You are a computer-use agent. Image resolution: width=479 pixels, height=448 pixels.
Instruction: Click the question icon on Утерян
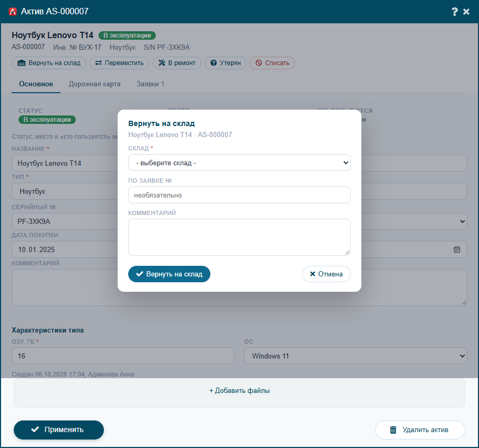[214, 63]
